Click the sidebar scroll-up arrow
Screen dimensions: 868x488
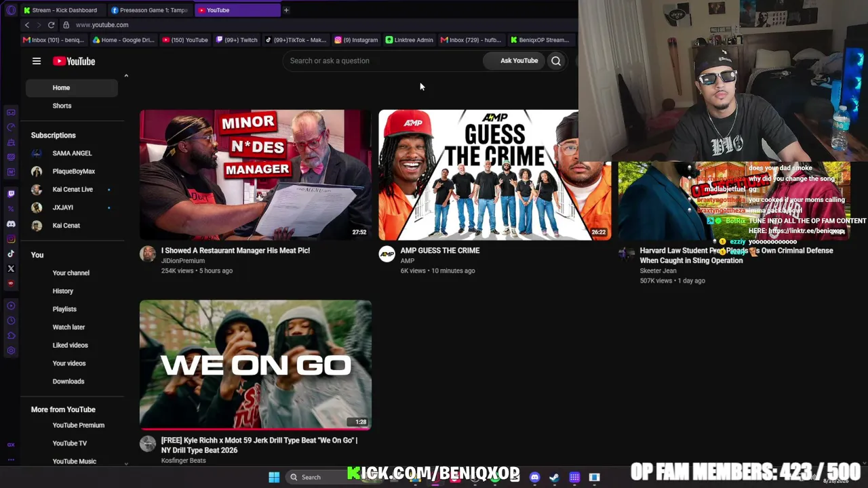coord(126,76)
